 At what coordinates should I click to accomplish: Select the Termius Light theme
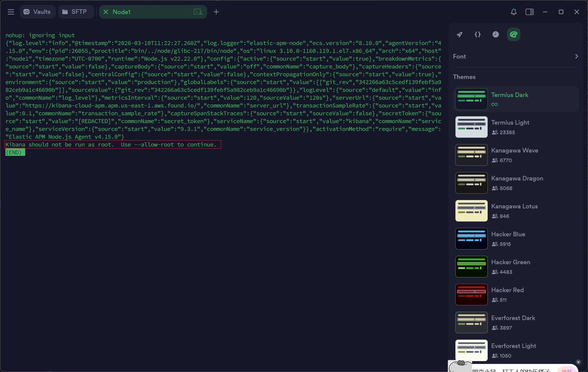click(x=510, y=122)
